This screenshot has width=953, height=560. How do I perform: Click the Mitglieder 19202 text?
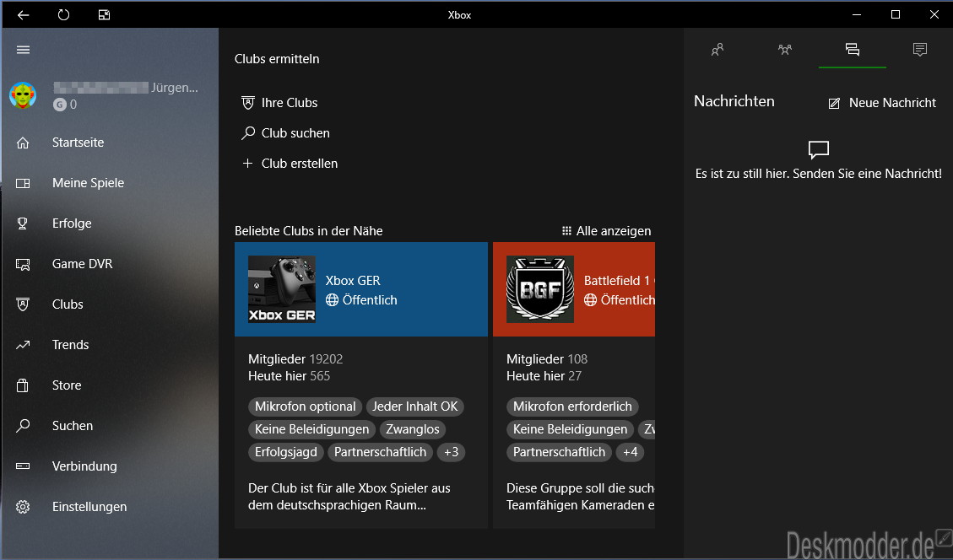tap(295, 359)
